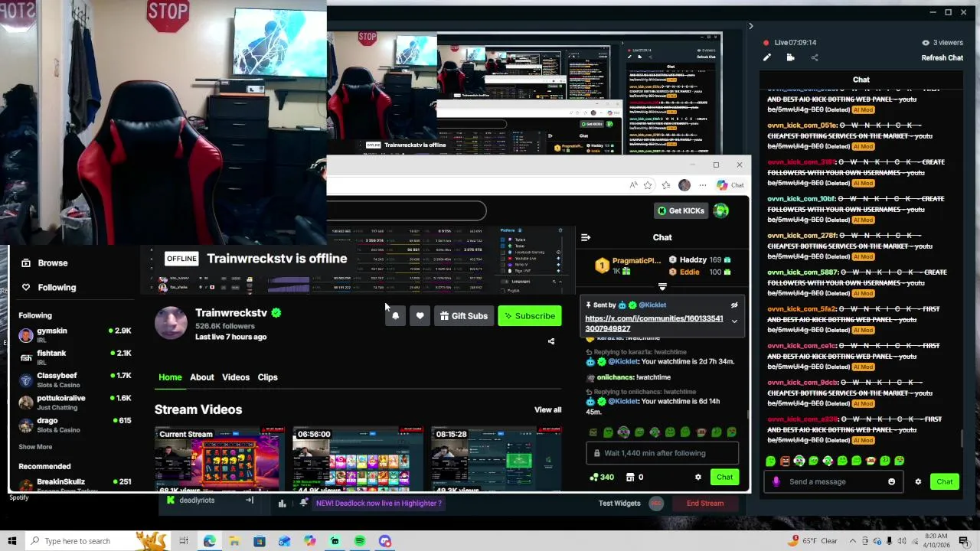Click the camera clip icon in stream panel
The height and width of the screenshot is (551, 980).
point(790,57)
